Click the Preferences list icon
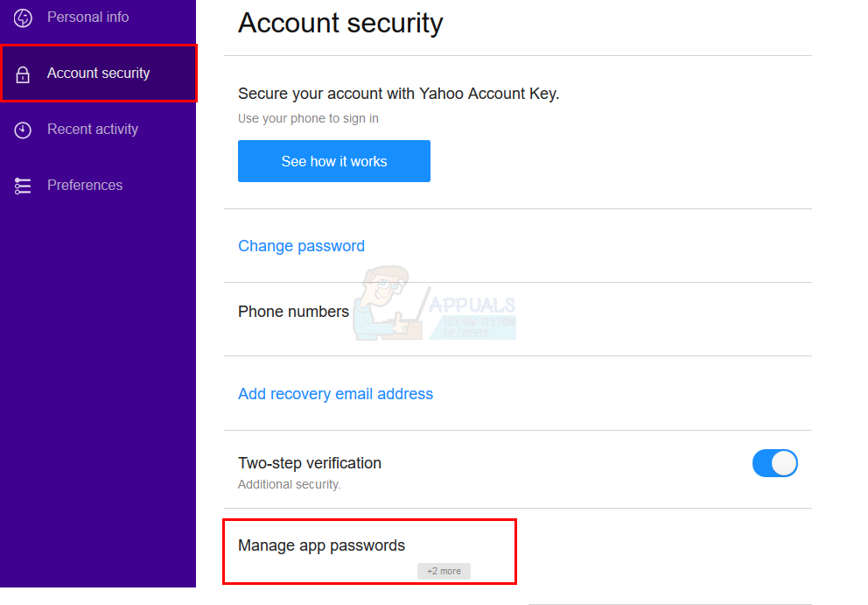Viewport: 868px width, 605px height. (x=23, y=186)
